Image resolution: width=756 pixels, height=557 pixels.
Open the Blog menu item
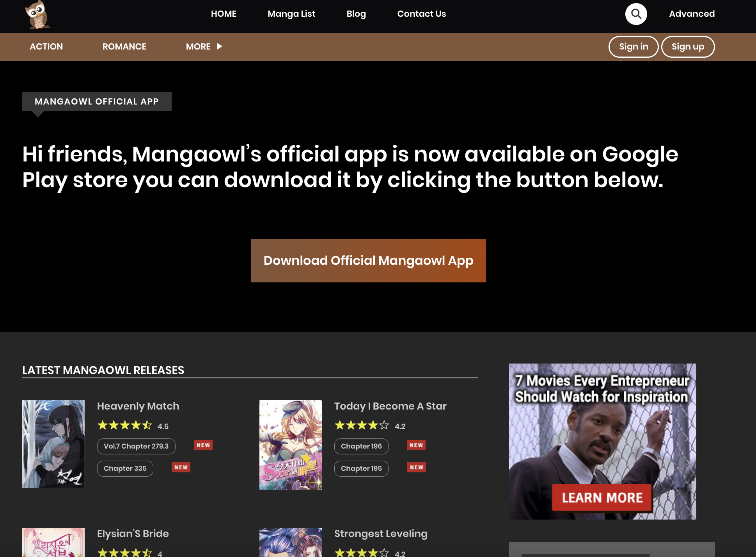pyautogui.click(x=356, y=14)
